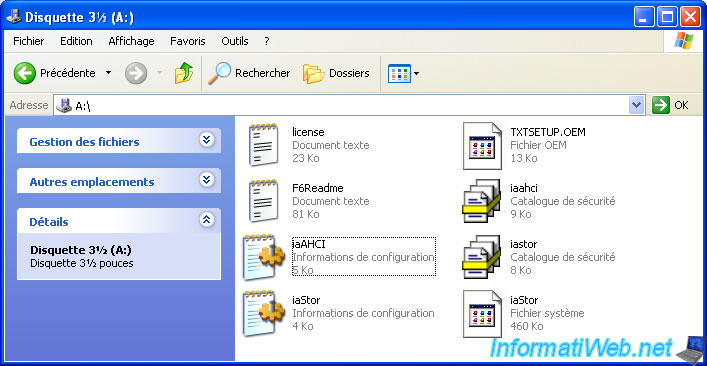Select the TXTSETUP.OEM file icon
The width and height of the screenshot is (707, 366).
482,146
